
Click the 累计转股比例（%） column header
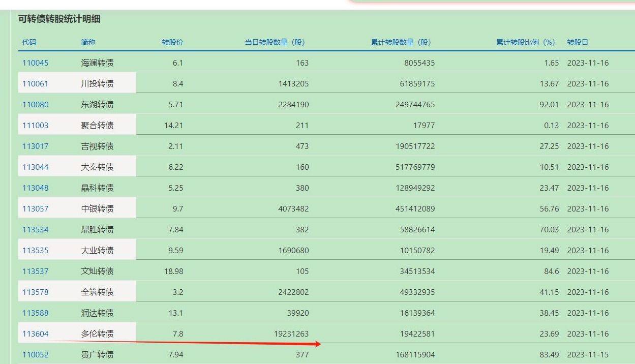tap(526, 42)
